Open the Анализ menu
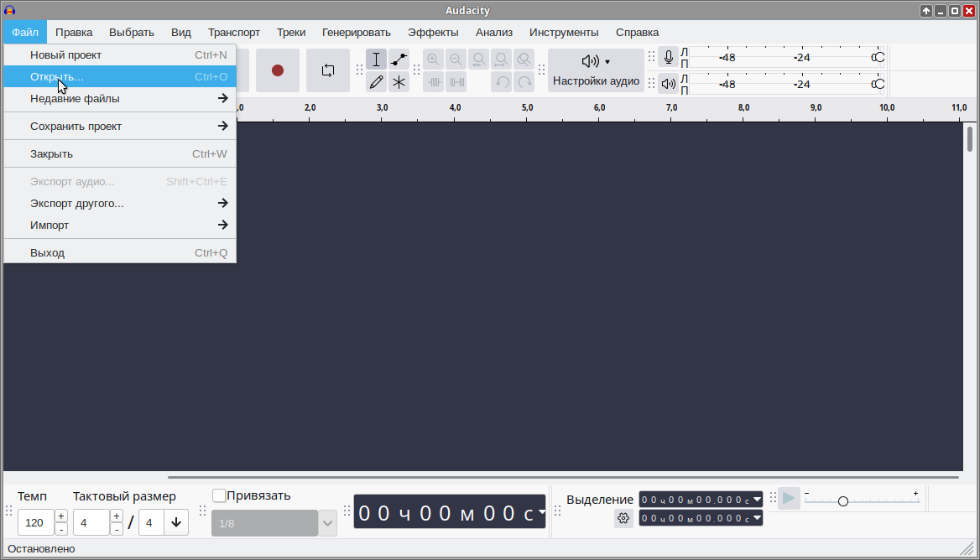Screen dimensions: 980x560 [493, 33]
